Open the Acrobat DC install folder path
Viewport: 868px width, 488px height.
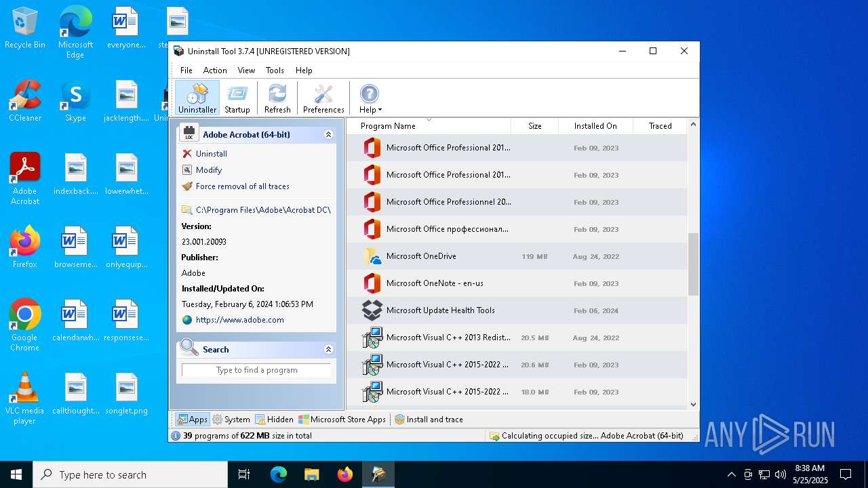tap(263, 210)
